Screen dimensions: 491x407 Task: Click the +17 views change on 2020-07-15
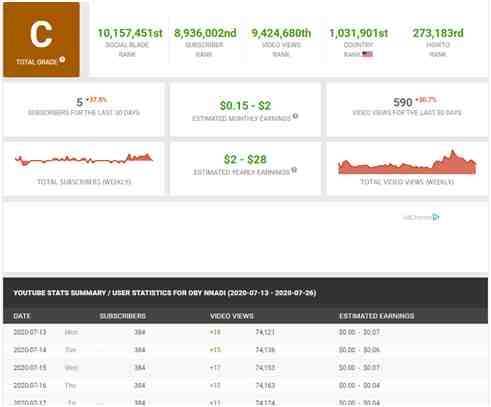click(215, 368)
